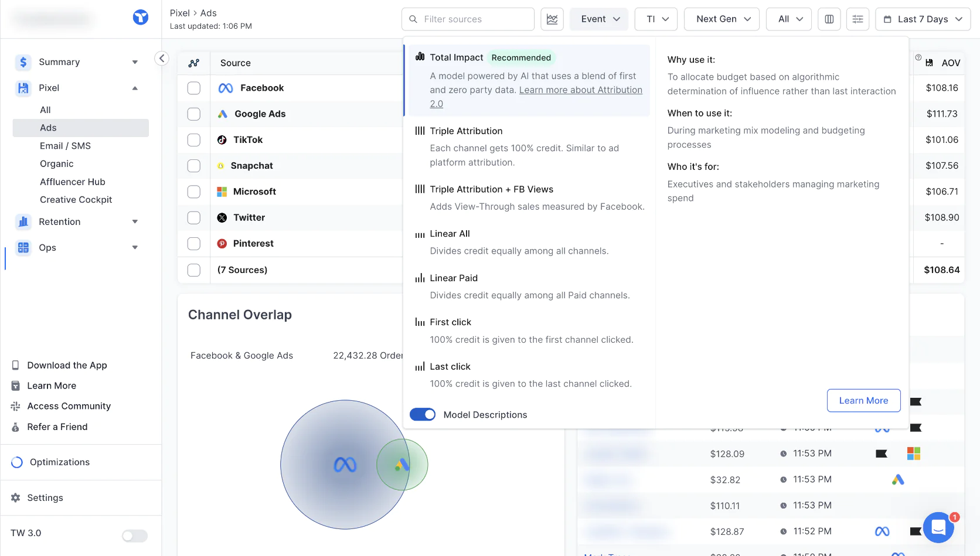Open the Last 7 Days date dropdown
The height and width of the screenshot is (556, 980).
[923, 19]
